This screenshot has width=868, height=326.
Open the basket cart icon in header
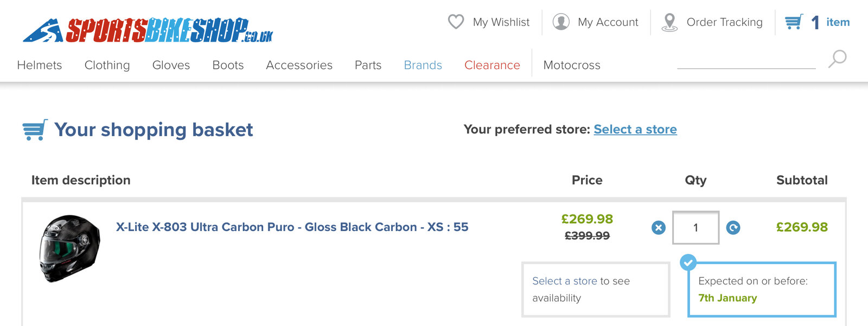click(794, 22)
